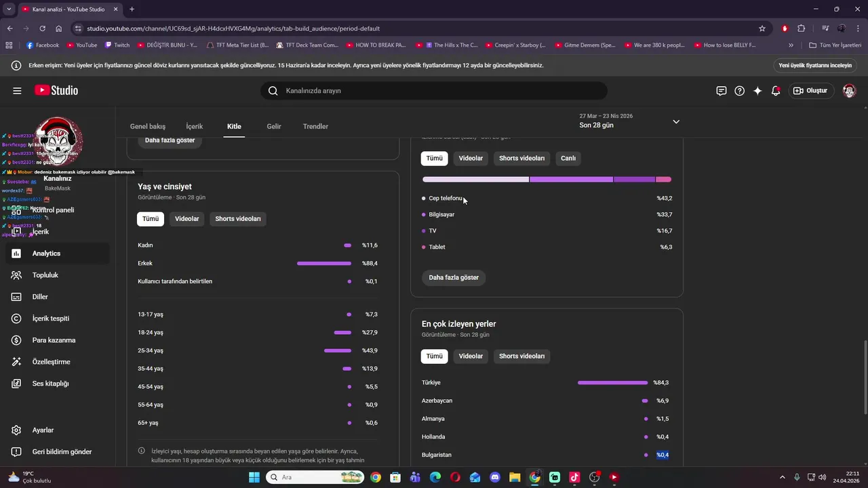Open the notifications bell
868x488 pixels.
(776, 91)
